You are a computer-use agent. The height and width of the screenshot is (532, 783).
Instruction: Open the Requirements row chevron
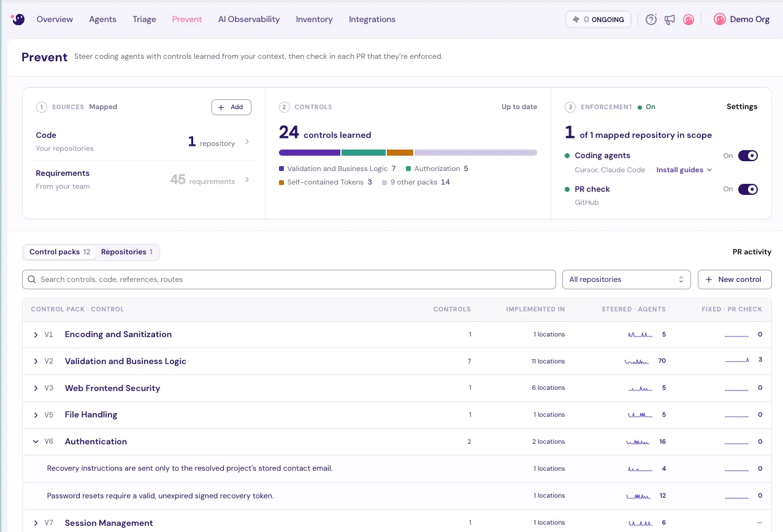click(x=247, y=180)
